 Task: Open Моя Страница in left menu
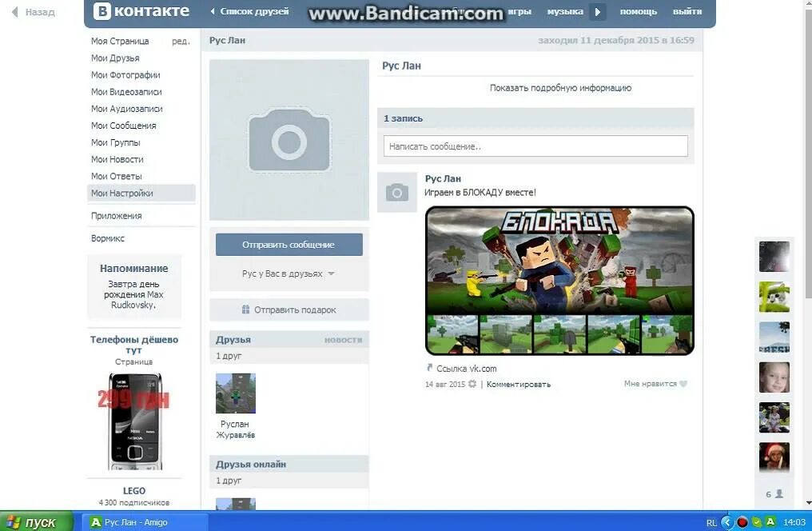[120, 41]
